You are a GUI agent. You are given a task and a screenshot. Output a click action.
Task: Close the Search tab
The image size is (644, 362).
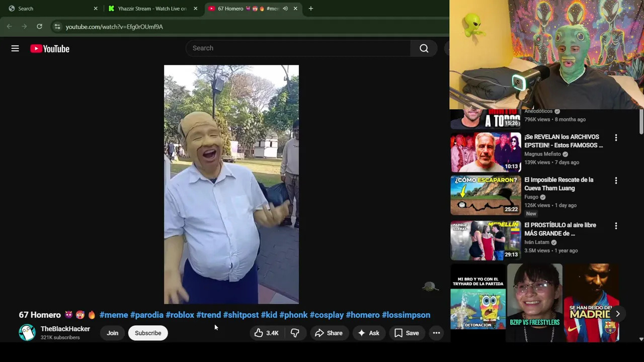(96, 9)
